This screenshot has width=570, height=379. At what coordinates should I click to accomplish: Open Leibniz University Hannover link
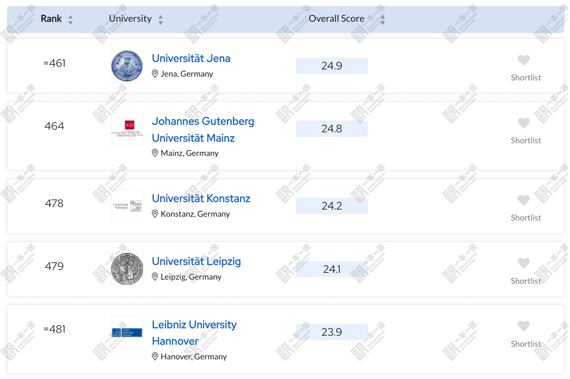point(194,332)
